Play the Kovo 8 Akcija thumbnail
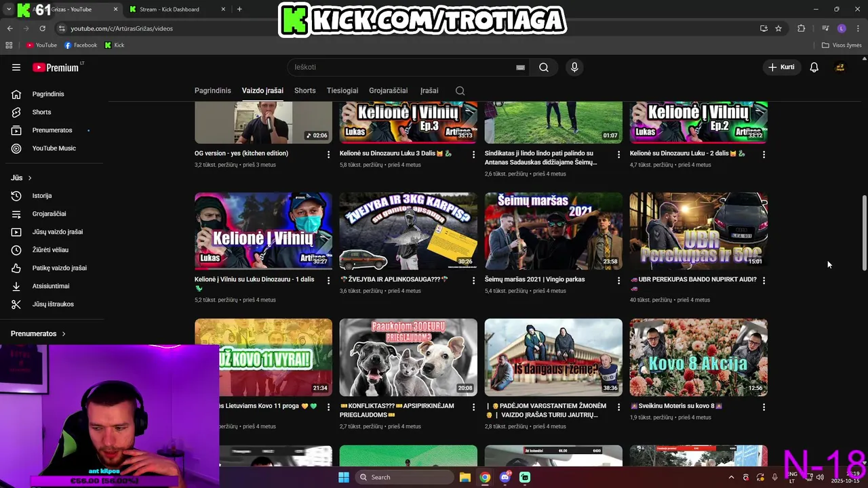The height and width of the screenshot is (488, 868). pos(698,357)
